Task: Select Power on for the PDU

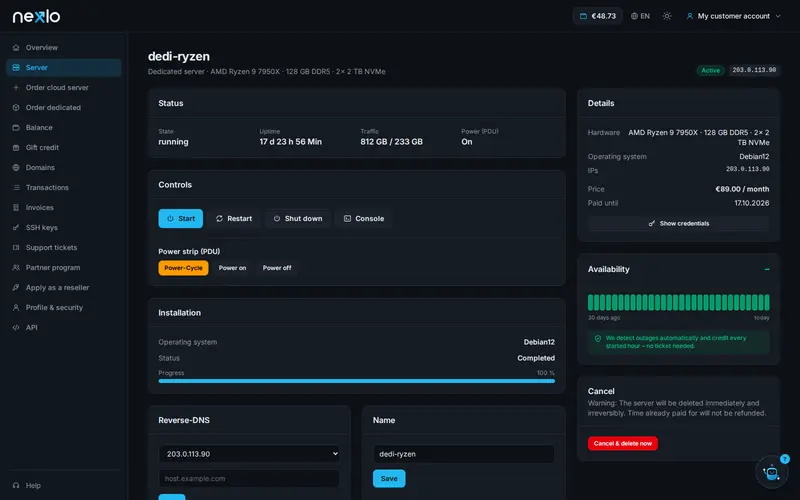Action: pyautogui.click(x=232, y=268)
